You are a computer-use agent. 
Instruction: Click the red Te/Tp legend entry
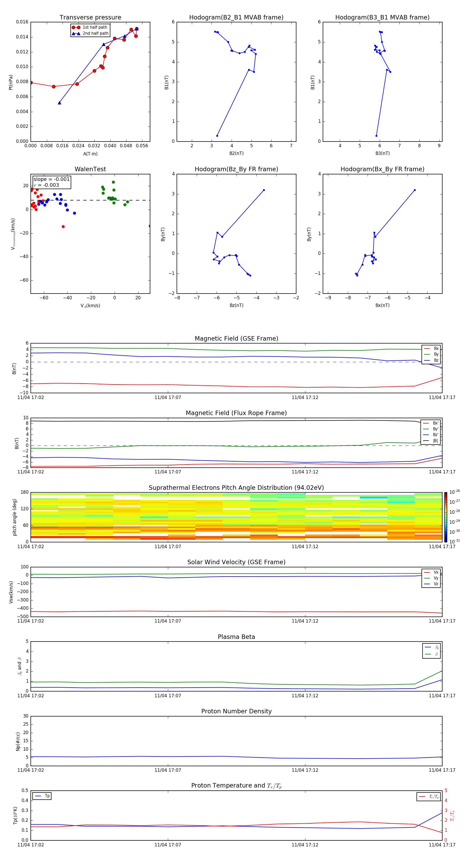pos(429,796)
